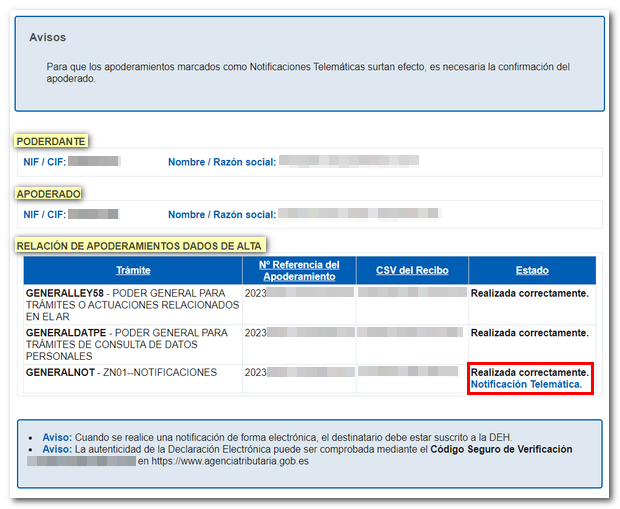The image size is (620, 509).
Task: Click the GENERALLEY58 row's Realizada correctamente status
Action: click(530, 293)
